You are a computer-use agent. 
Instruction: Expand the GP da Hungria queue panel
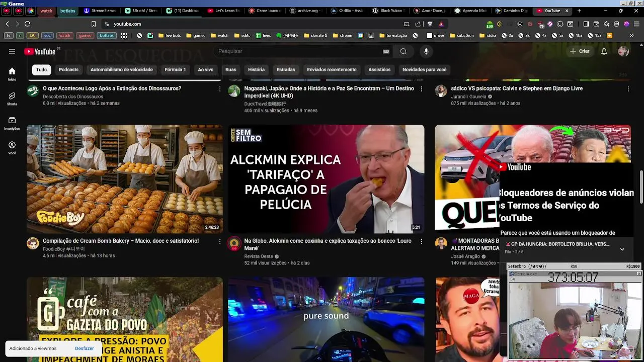coord(622,249)
